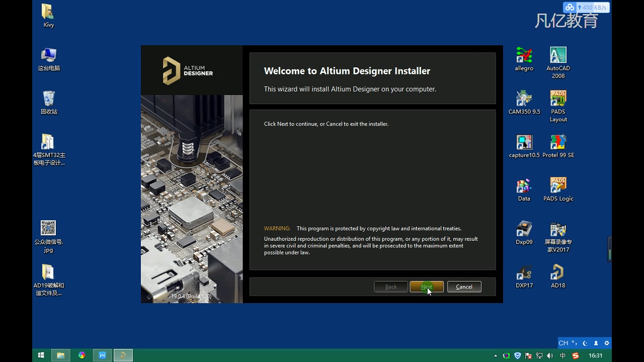
Task: Open the Windows Start menu
Action: pyautogui.click(x=41, y=355)
